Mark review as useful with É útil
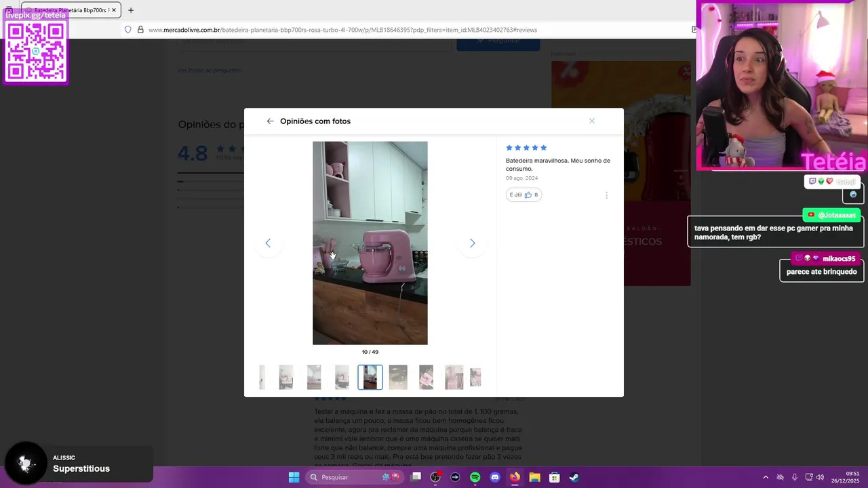868x488 pixels. pyautogui.click(x=524, y=195)
